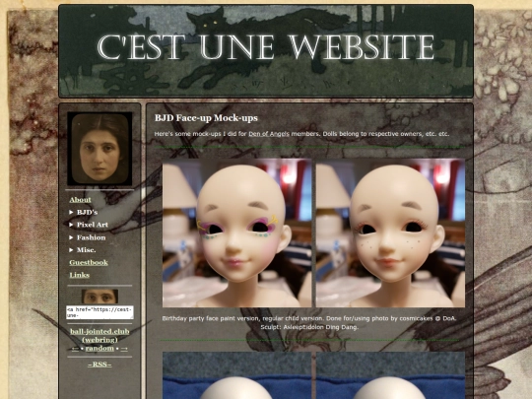532x399 pixels.
Task: Expand the BJD's menu section
Action: click(x=84, y=212)
